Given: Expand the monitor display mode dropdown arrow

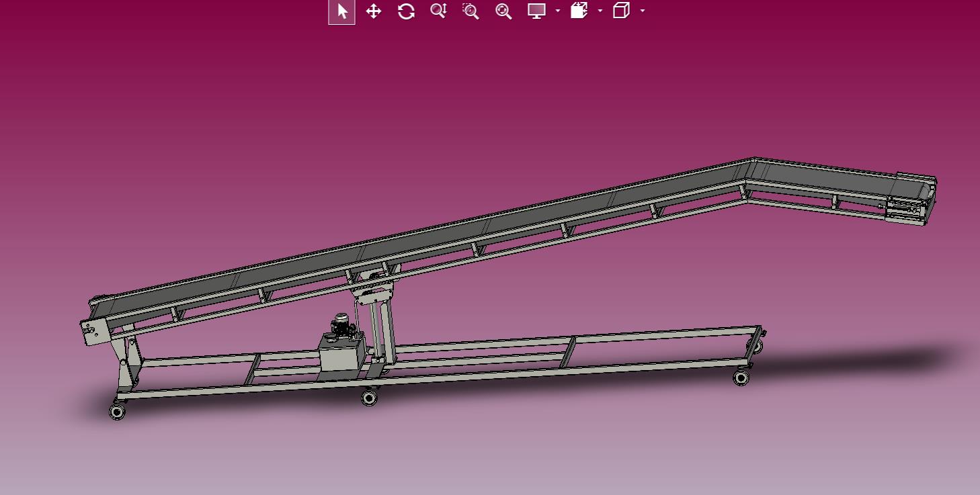Looking at the screenshot, I should (x=558, y=11).
